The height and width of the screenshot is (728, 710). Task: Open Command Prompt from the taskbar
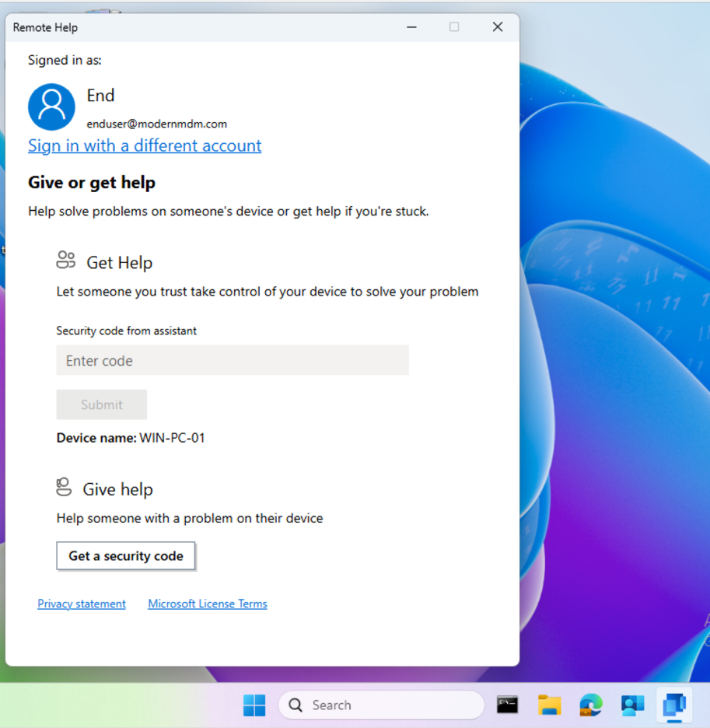tap(508, 705)
